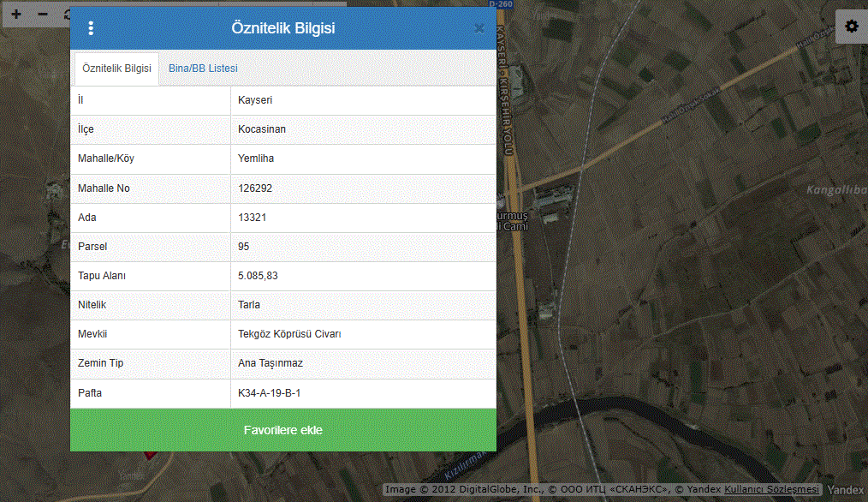Viewport: 868px width, 502px height.
Task: Click the Parsel value 95
Action: pyautogui.click(x=244, y=247)
